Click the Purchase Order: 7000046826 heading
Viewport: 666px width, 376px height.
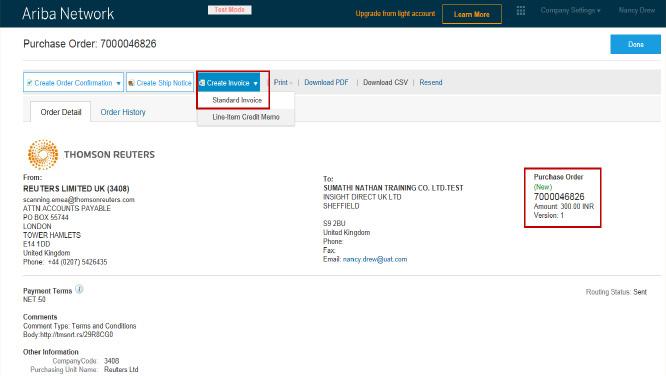(x=90, y=44)
